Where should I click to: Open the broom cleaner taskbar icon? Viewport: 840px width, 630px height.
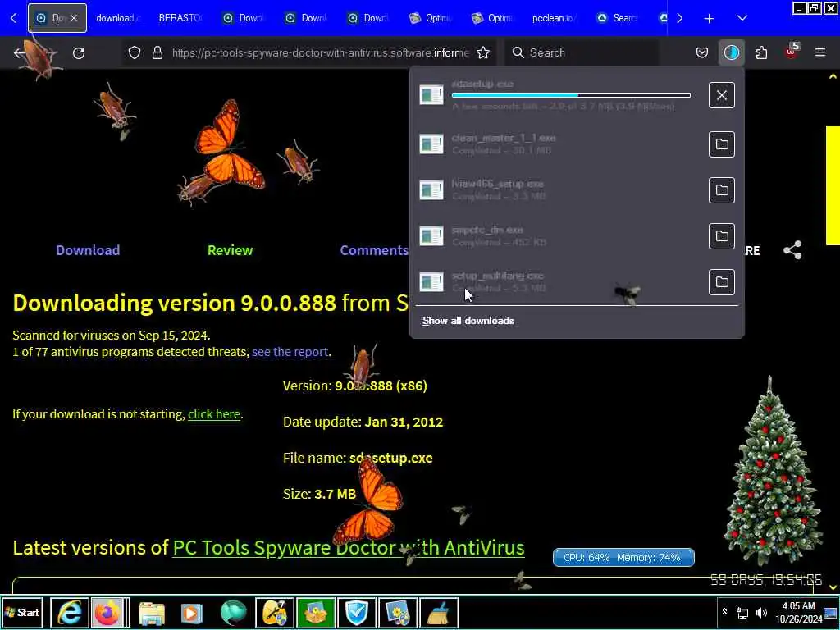[439, 613]
